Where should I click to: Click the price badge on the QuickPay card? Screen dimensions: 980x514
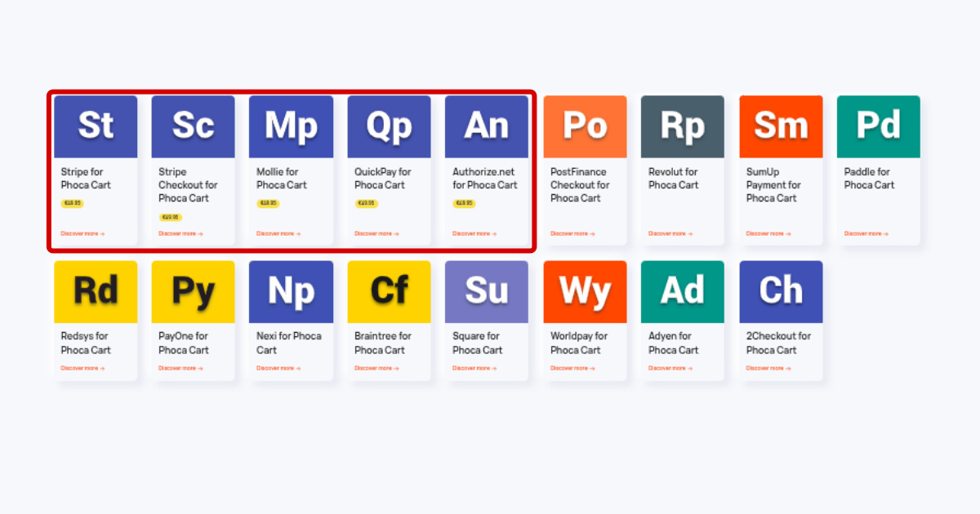coord(366,204)
